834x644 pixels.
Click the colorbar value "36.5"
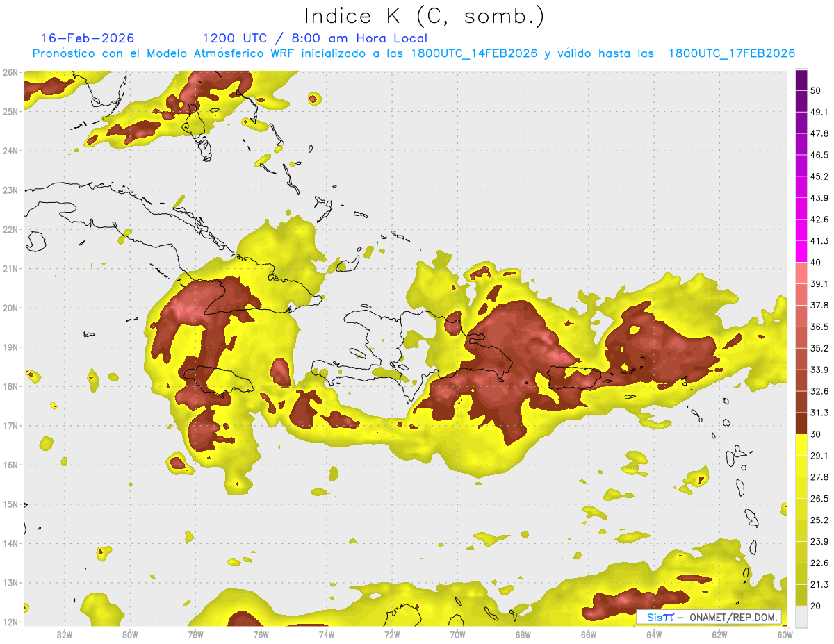point(819,327)
